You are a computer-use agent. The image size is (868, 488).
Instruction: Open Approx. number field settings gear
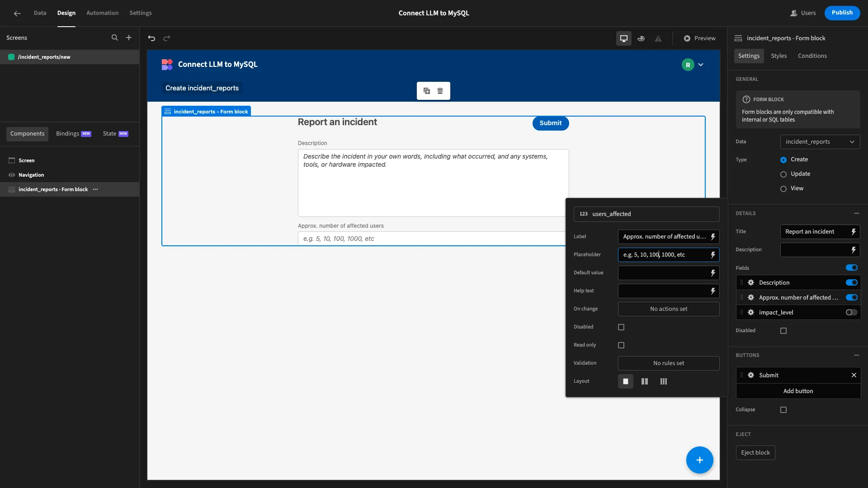pos(751,297)
